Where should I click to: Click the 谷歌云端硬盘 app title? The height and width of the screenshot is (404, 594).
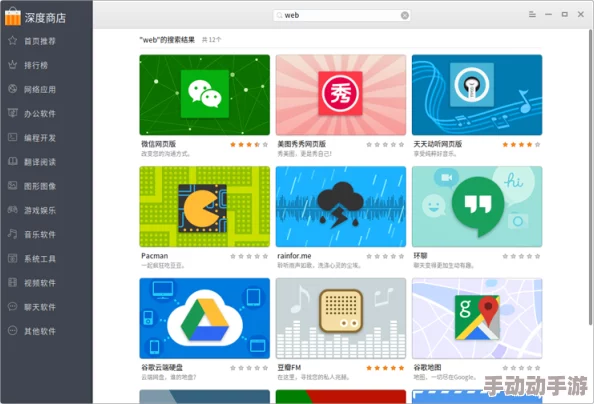162,368
